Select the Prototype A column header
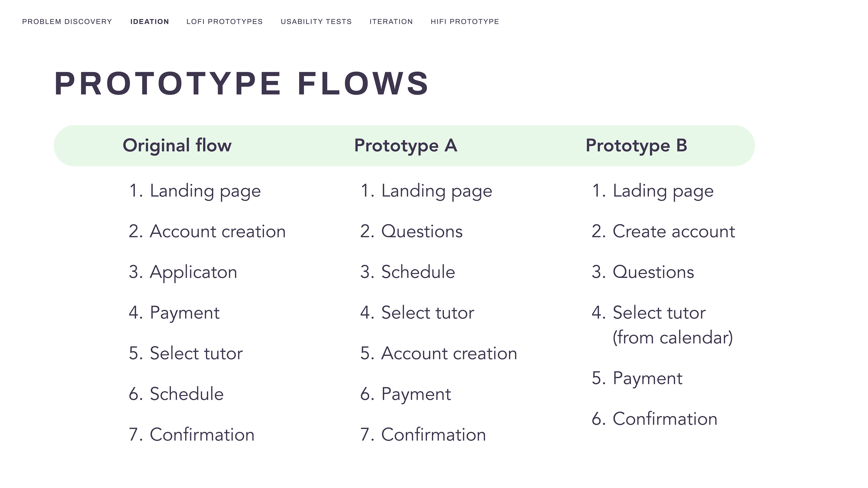The width and height of the screenshot is (868, 488). point(406,145)
